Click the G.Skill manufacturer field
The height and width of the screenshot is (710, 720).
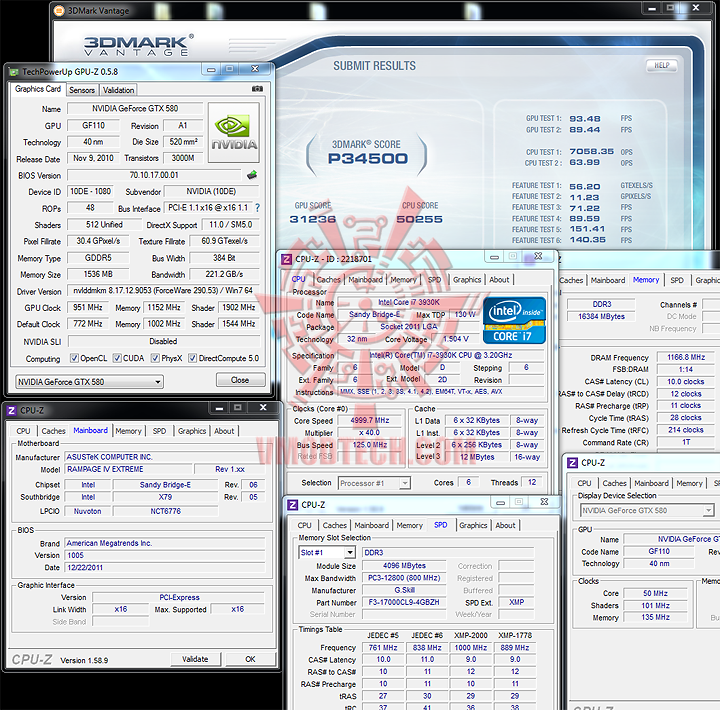tap(404, 590)
